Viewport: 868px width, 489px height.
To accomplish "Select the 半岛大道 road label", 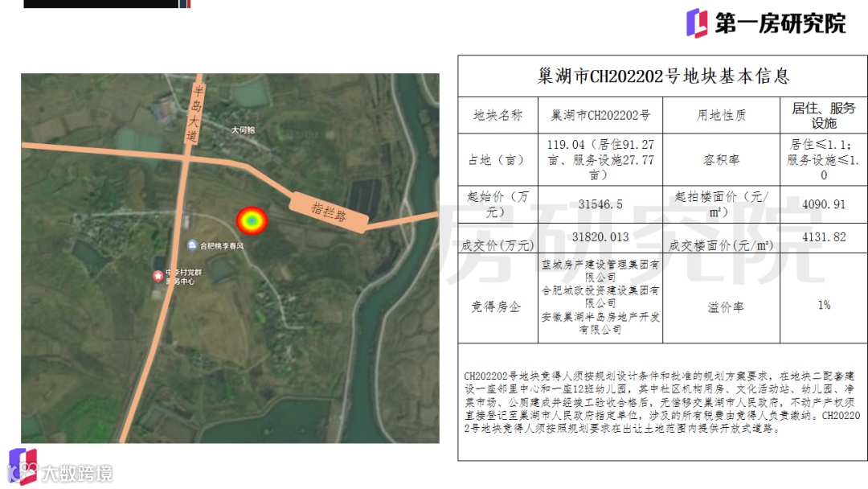I will 194,113.
